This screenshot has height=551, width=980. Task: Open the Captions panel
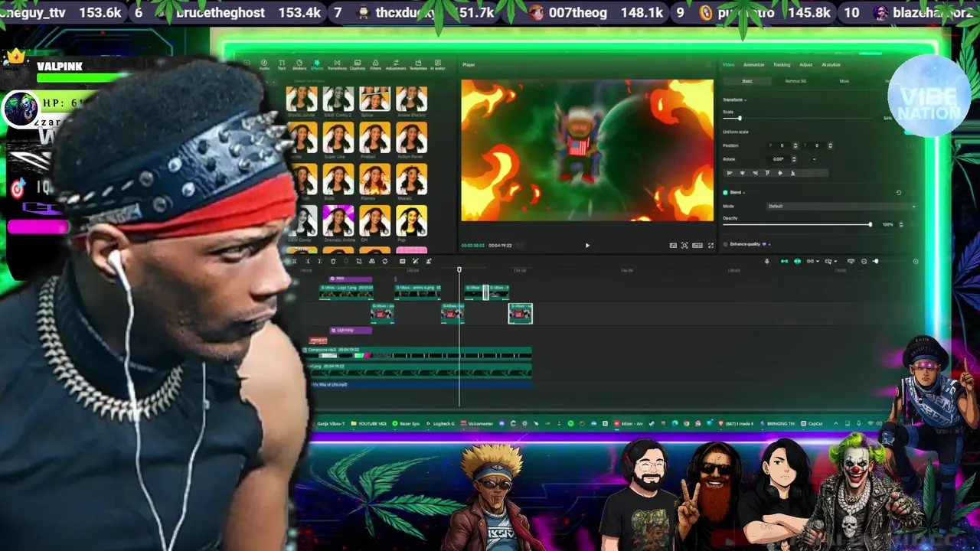tap(358, 64)
